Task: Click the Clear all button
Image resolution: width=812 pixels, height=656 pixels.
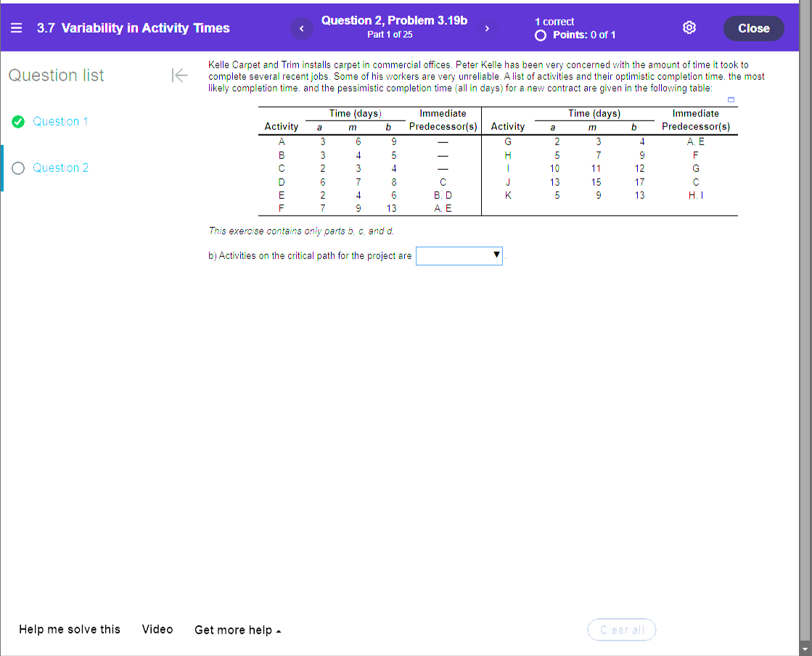Action: 621,630
